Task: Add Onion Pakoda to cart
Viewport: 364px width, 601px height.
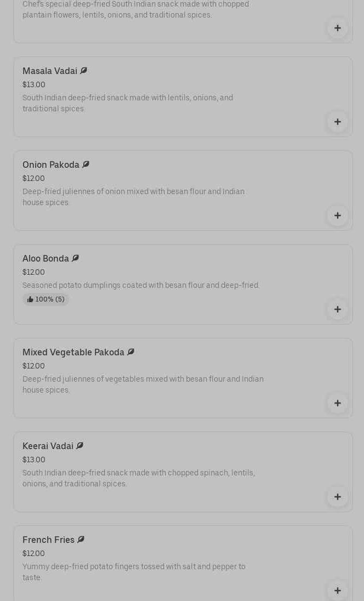Action: point(337,216)
